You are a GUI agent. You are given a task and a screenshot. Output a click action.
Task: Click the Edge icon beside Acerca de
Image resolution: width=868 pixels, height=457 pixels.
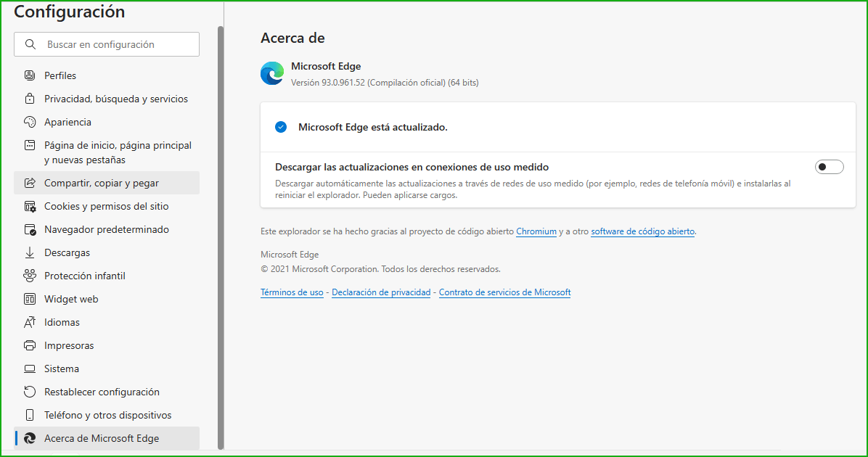(30, 438)
